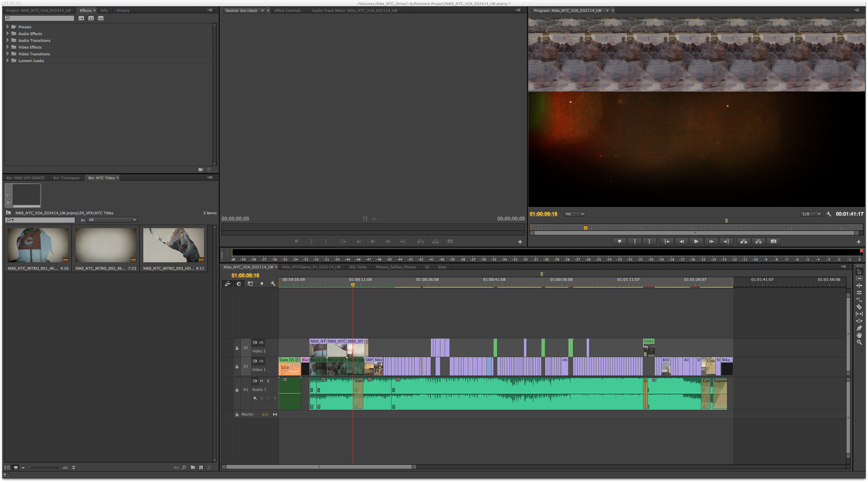Click Step Forward in Program monitor
The width and height of the screenshot is (868, 482).
point(711,241)
